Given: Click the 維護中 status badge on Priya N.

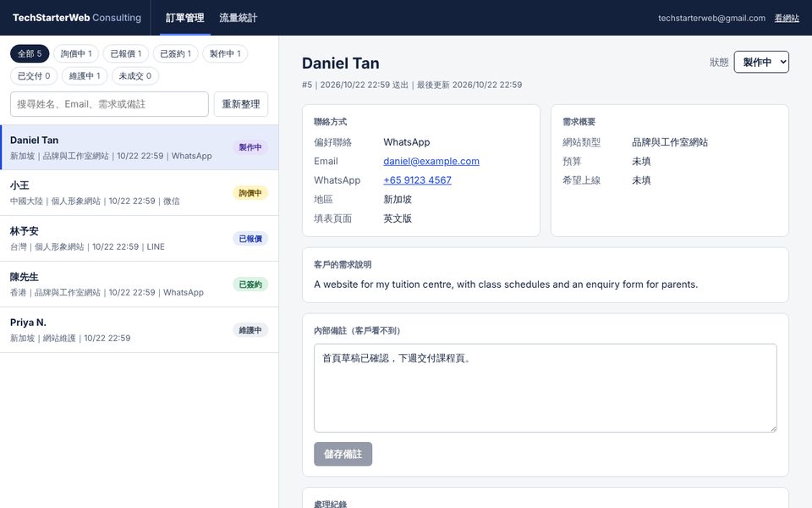Looking at the screenshot, I should point(250,329).
